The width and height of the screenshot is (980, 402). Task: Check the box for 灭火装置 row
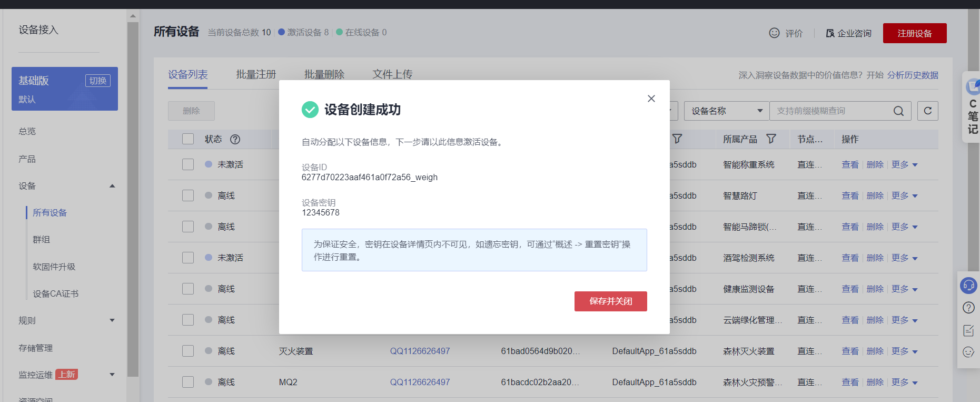[x=188, y=351]
